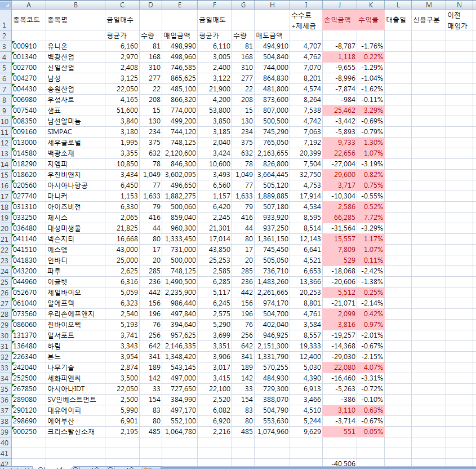Click 이글벳 purchase amount 1,490,500
The width and height of the screenshot is (476, 469).
point(180,282)
